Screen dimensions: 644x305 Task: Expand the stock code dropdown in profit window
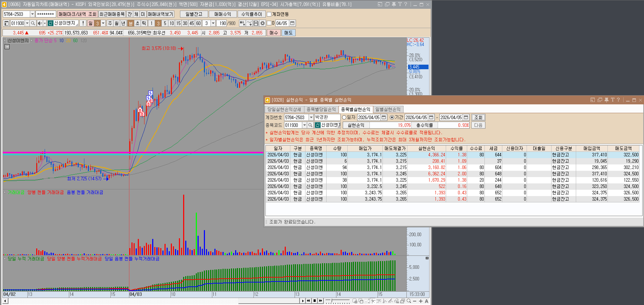304,125
